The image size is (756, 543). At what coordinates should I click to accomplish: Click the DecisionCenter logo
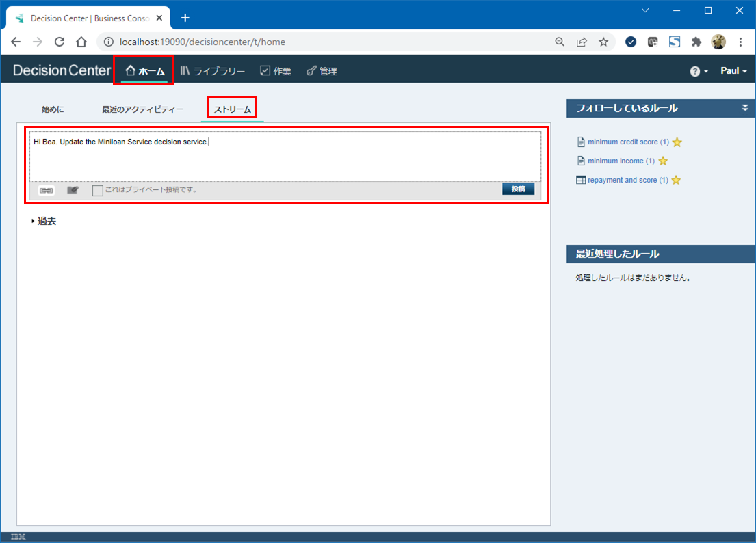point(62,70)
